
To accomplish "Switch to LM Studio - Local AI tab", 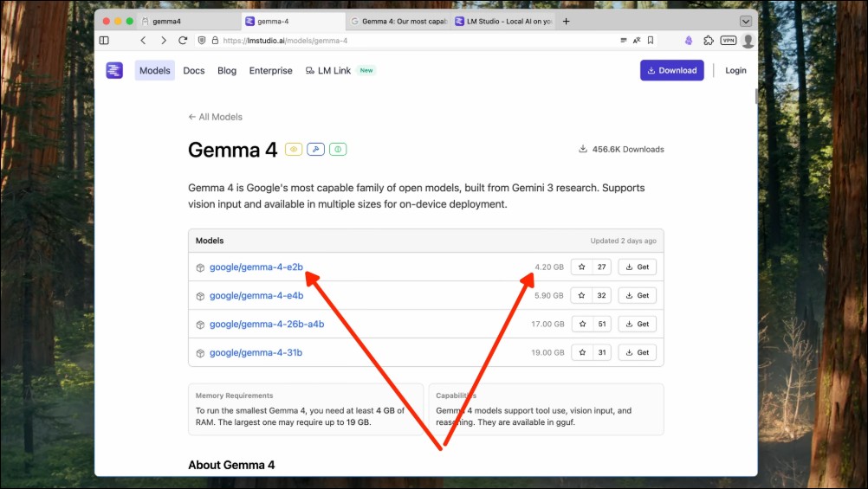I will (503, 21).
